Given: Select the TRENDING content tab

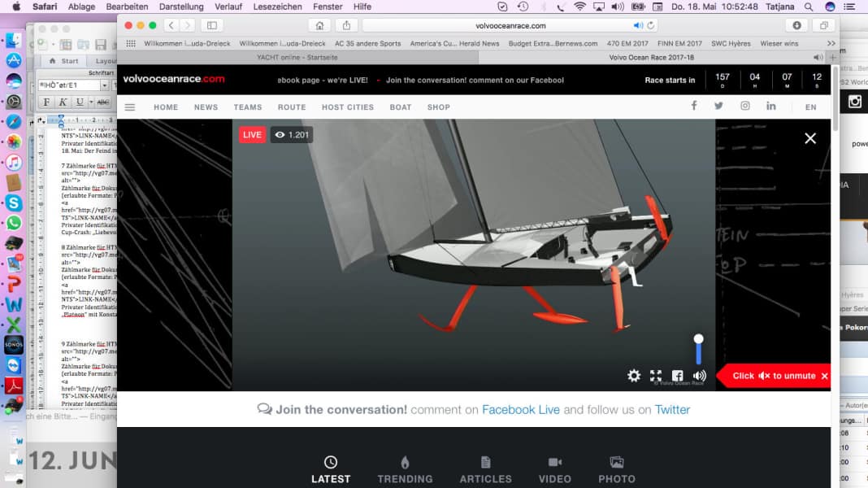Looking at the screenshot, I should click(x=406, y=470).
